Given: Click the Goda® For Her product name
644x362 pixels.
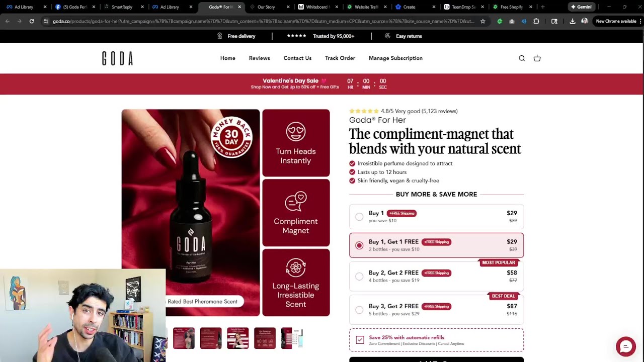Looking at the screenshot, I should click(x=377, y=120).
